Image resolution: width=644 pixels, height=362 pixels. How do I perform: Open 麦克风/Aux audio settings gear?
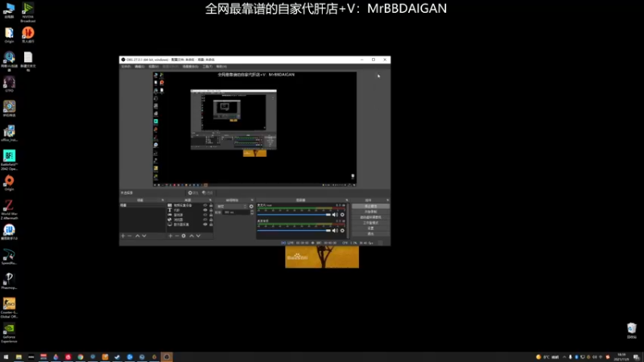click(343, 215)
